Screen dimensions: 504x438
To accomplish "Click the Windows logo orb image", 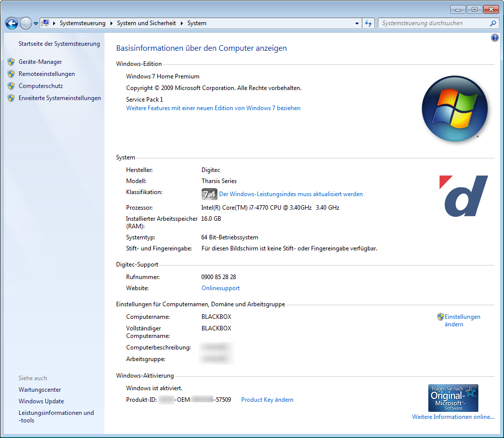I will pyautogui.click(x=454, y=109).
